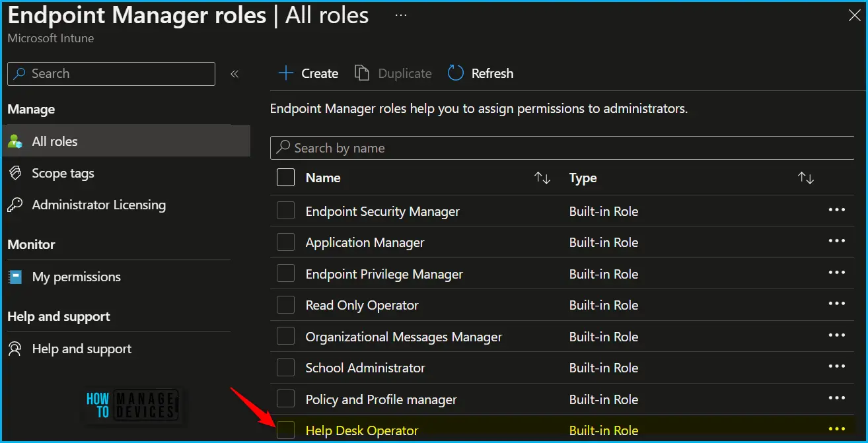
Task: Click the Scope tags tag icon
Action: 15,173
